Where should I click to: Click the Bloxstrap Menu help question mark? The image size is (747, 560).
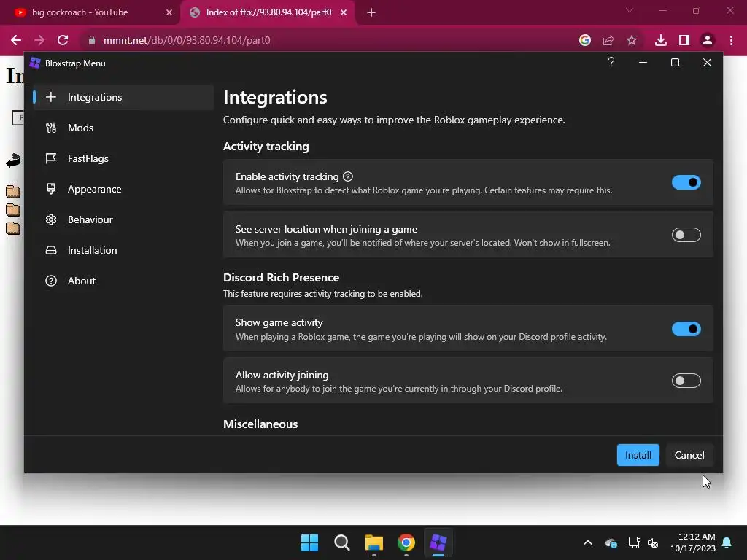[611, 63]
